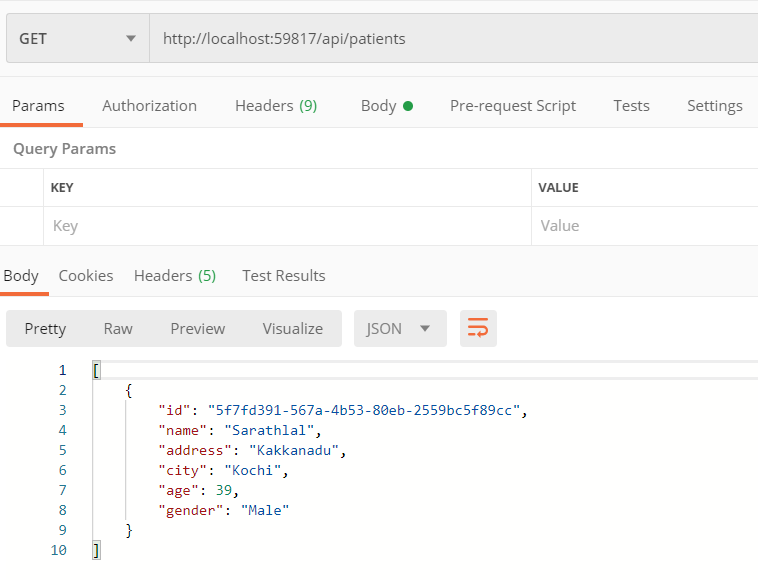View the response Headers (5) tab

[x=175, y=276]
